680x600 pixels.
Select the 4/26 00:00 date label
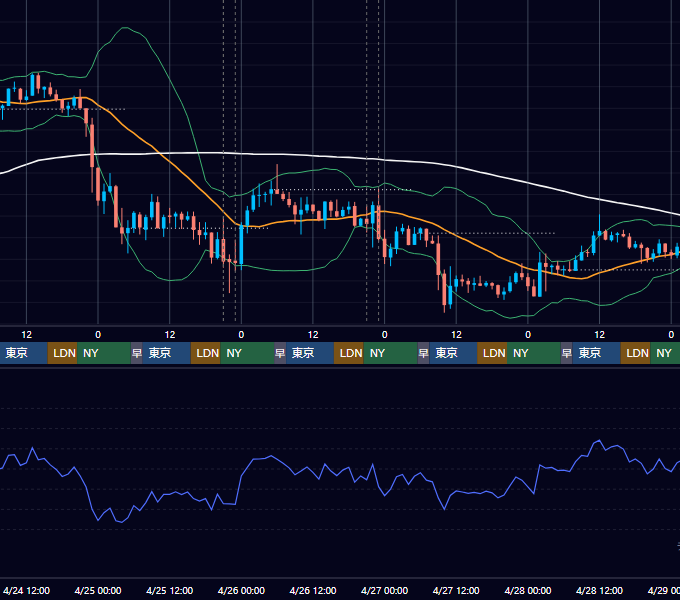(241, 590)
